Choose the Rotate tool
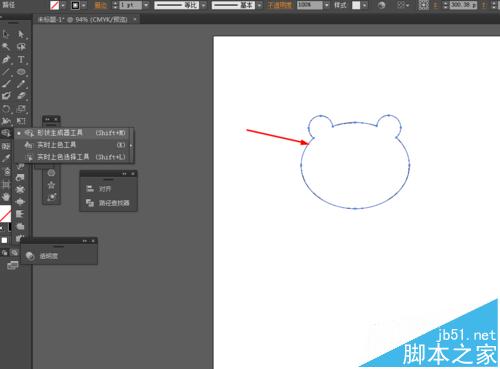The width and height of the screenshot is (500, 369). [6, 109]
